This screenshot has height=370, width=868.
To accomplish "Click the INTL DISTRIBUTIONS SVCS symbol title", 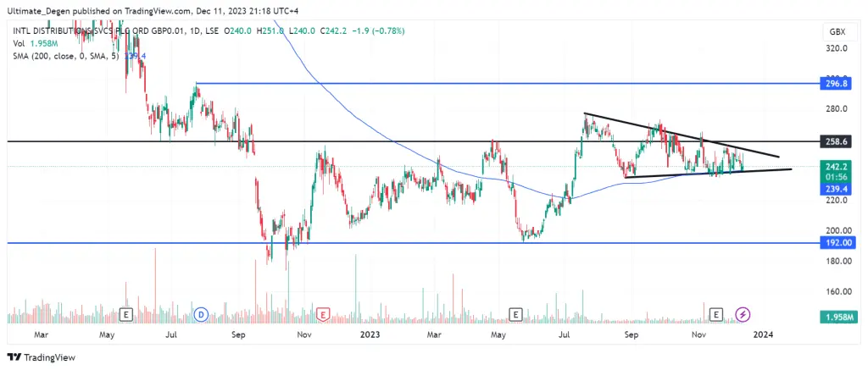I will [x=116, y=31].
